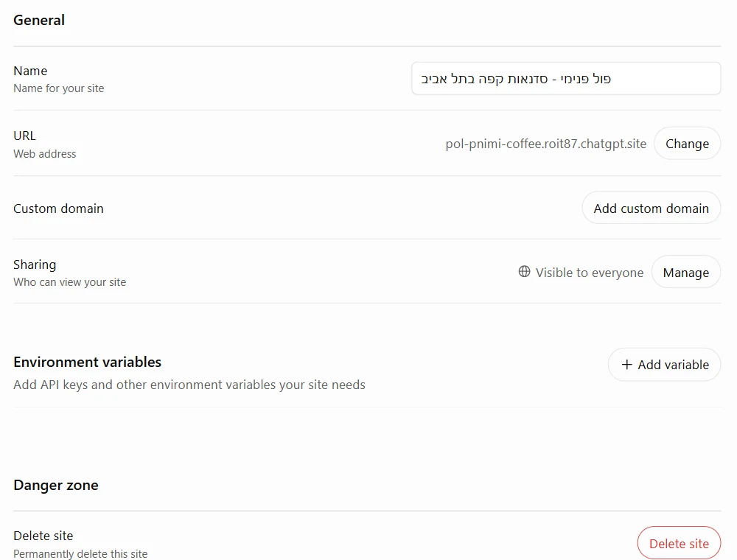Click the Change URL button
The height and width of the screenshot is (560, 737).
pyautogui.click(x=687, y=143)
